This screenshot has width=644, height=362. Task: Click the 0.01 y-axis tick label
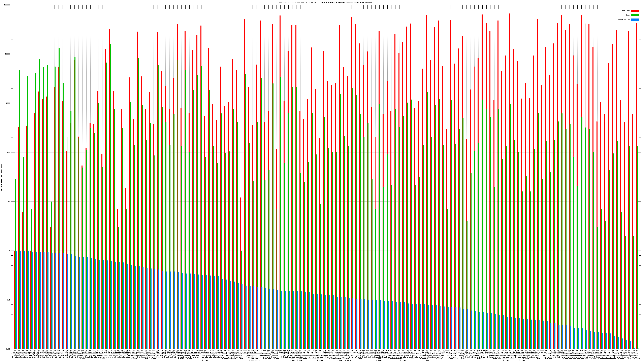[x=8, y=349]
